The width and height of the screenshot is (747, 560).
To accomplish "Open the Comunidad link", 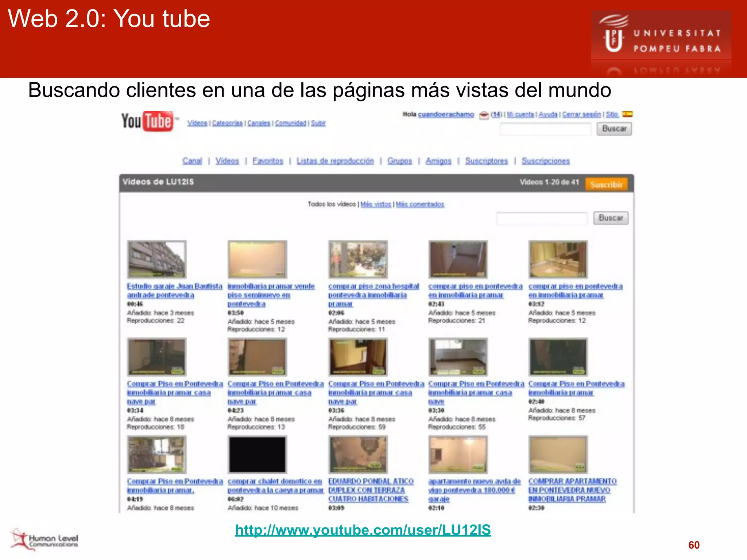I will point(291,123).
